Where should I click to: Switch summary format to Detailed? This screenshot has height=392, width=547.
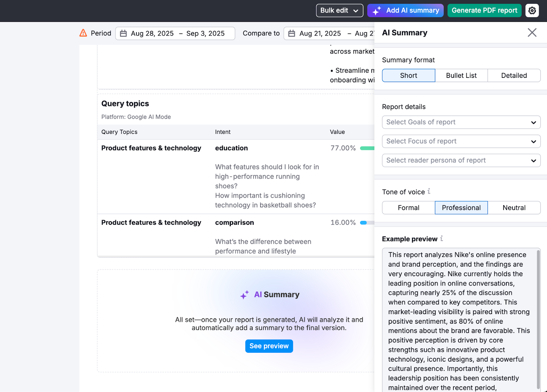[514, 75]
